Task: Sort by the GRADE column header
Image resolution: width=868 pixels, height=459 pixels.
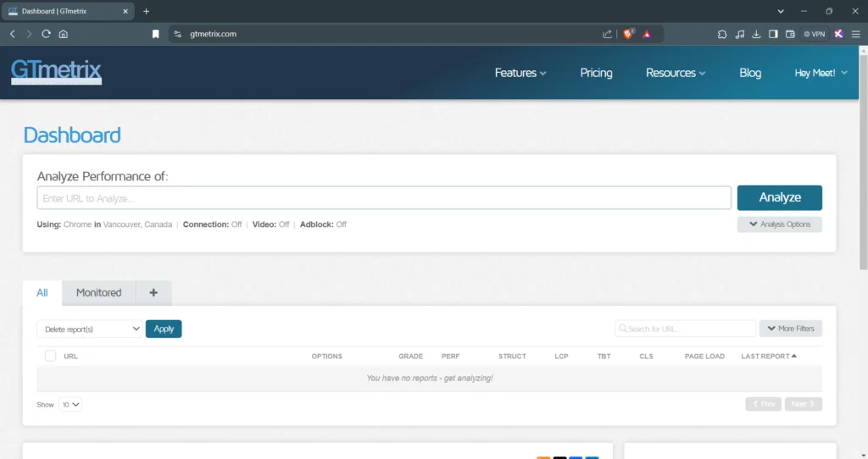Action: pos(411,357)
